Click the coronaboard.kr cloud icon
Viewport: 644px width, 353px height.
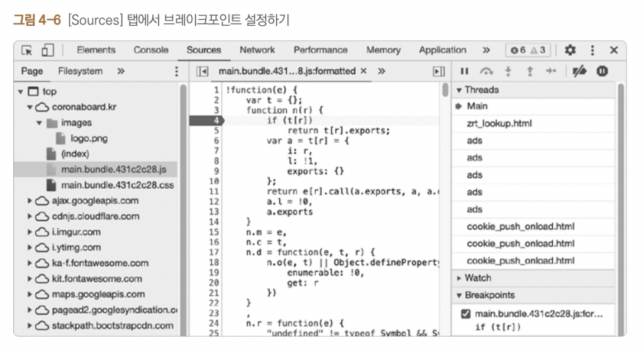42,107
